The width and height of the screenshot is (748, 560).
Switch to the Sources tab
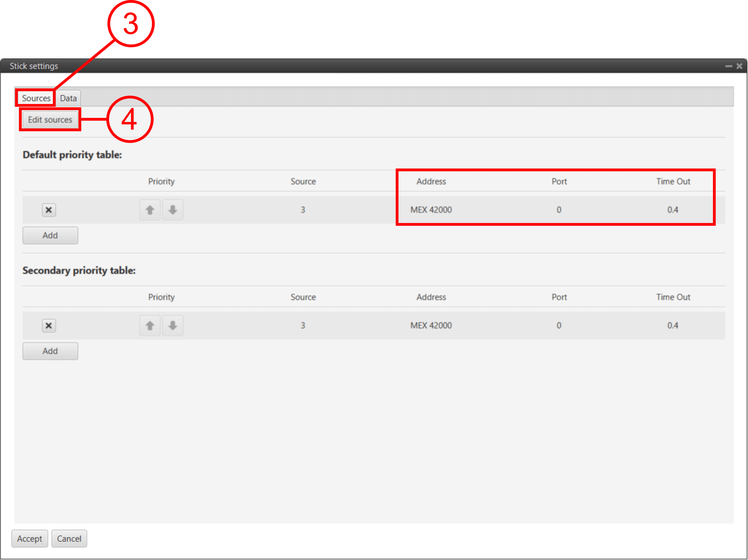[x=36, y=98]
